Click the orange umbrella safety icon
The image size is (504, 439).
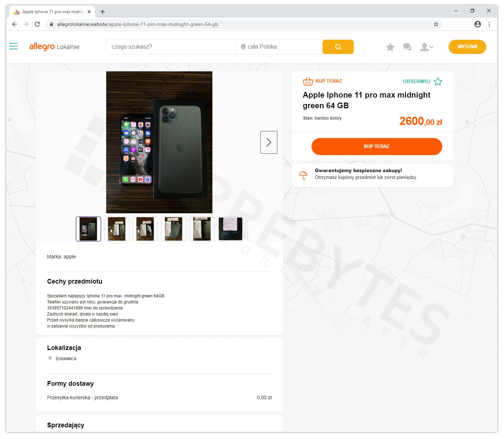303,175
